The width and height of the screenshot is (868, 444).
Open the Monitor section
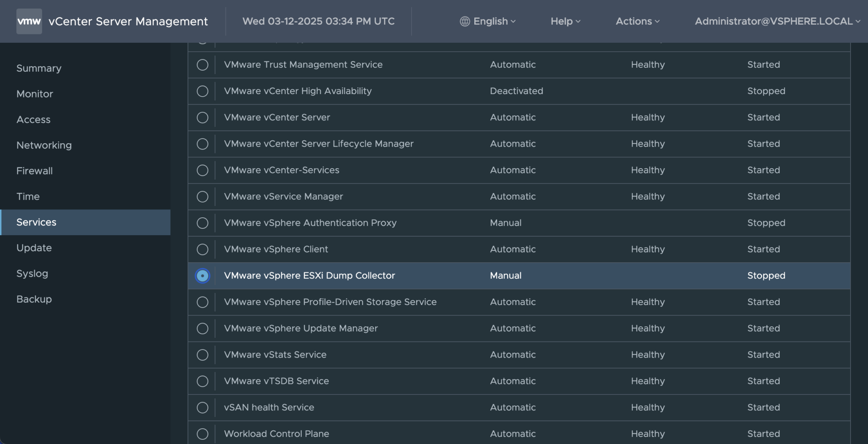coord(34,94)
